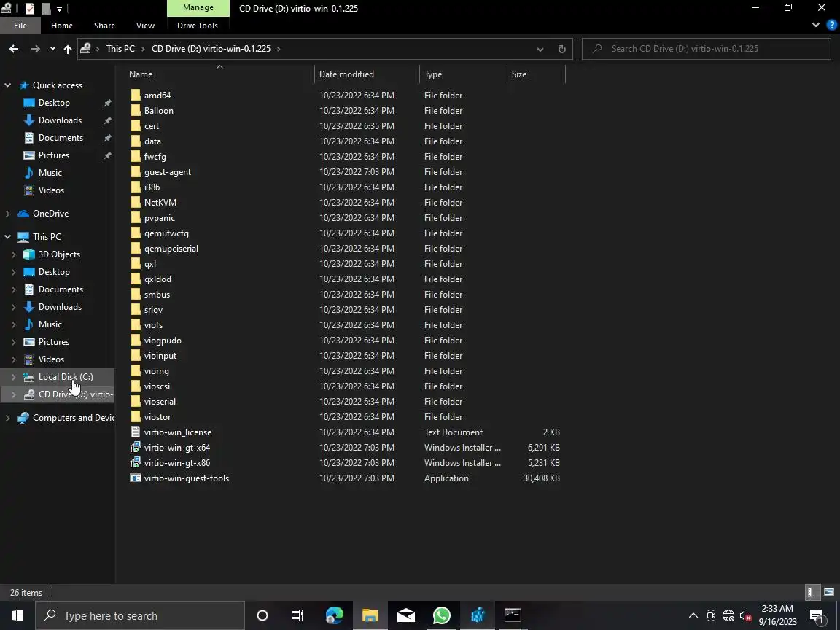
Task: Click the muted speaker tray icon
Action: pyautogui.click(x=745, y=615)
